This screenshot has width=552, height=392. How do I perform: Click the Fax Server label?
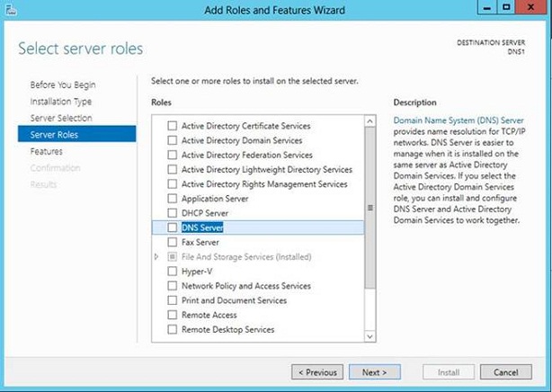click(200, 243)
